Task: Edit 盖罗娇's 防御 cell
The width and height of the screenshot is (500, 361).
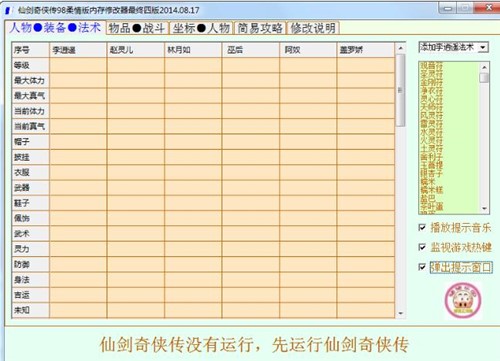Action: [x=366, y=264]
